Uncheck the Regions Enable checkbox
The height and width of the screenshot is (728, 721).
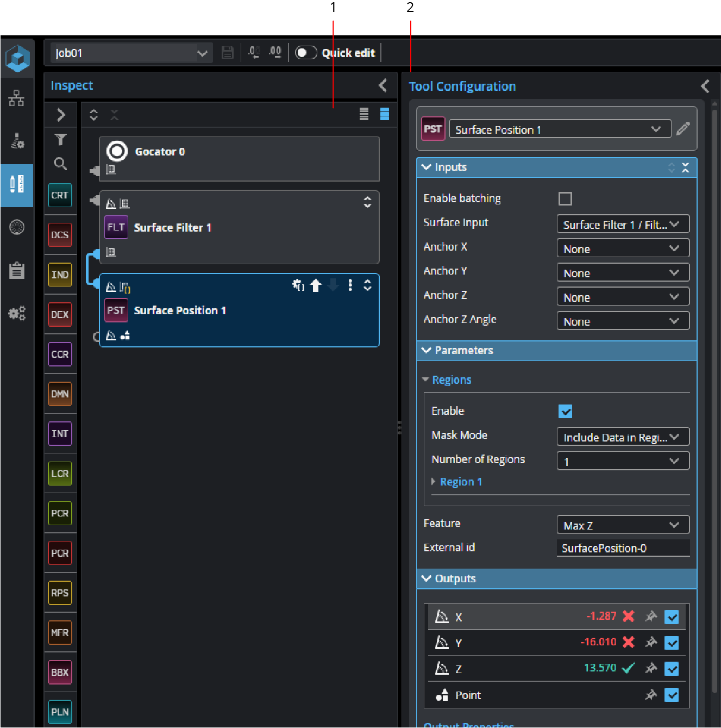click(565, 412)
